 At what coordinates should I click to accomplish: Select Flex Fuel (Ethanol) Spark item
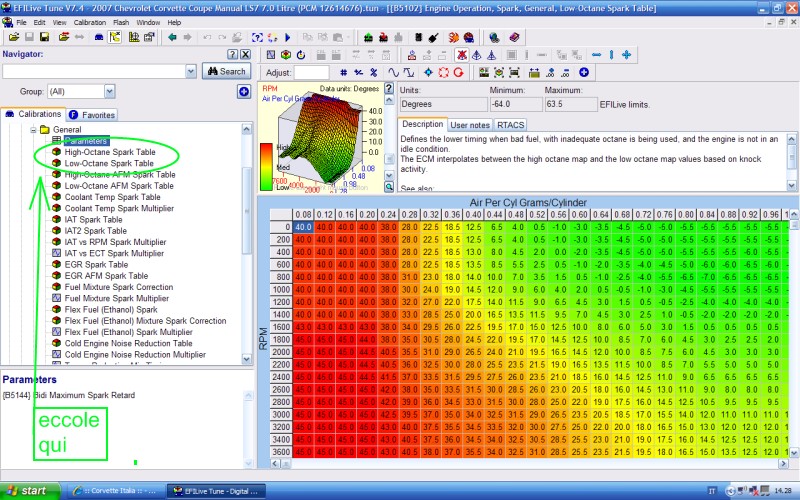click(x=111, y=309)
